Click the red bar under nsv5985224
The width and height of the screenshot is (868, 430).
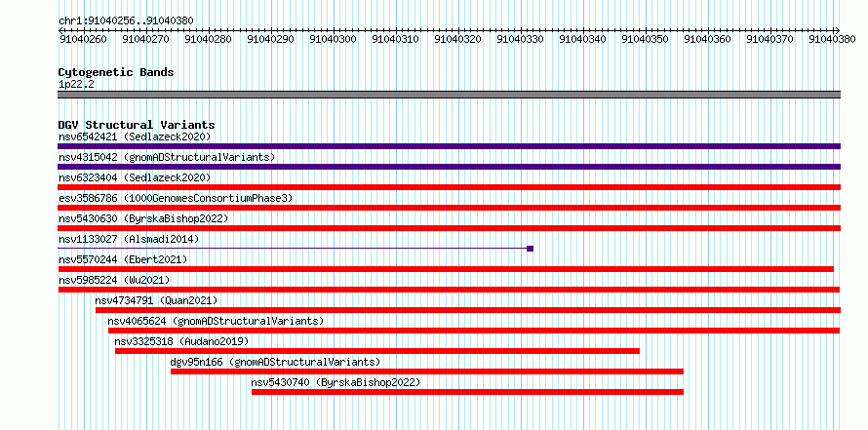point(449,290)
